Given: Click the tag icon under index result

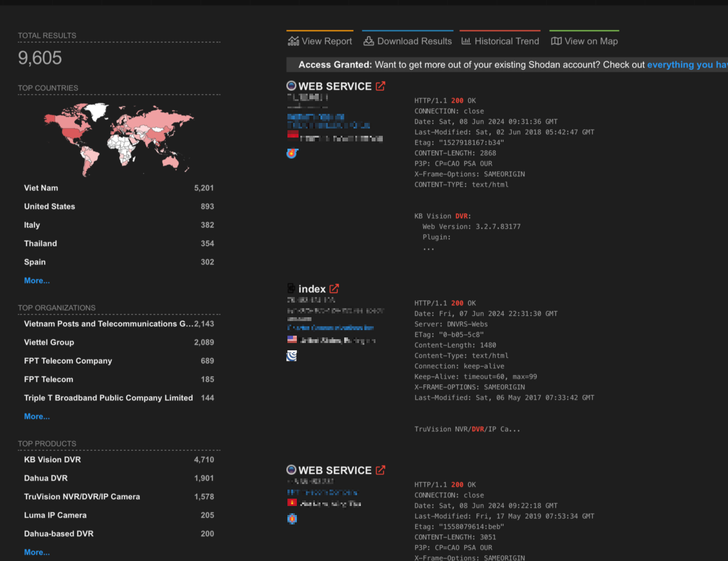Looking at the screenshot, I should pos(292,356).
